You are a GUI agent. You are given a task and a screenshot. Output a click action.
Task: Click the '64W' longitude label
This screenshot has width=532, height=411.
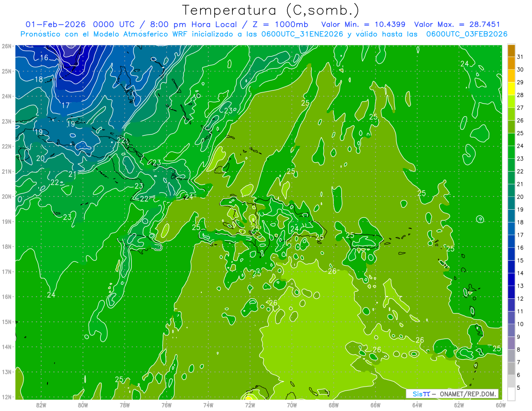[417, 405]
